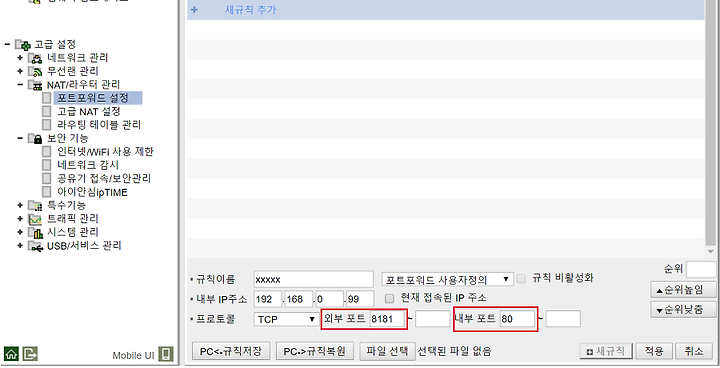Click page icon next to 포트포워드 설정
The height and width of the screenshot is (368, 720).
pyautogui.click(x=46, y=98)
